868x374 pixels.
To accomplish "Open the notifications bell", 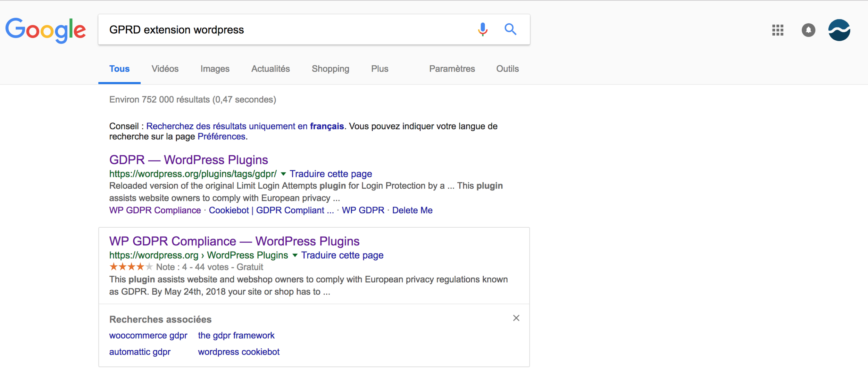I will (x=808, y=30).
